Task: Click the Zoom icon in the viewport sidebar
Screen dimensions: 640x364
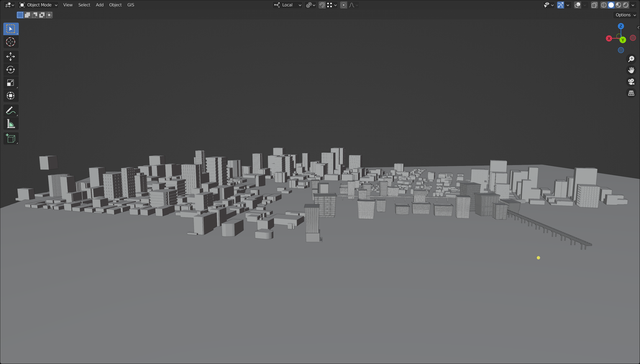Action: pyautogui.click(x=631, y=59)
